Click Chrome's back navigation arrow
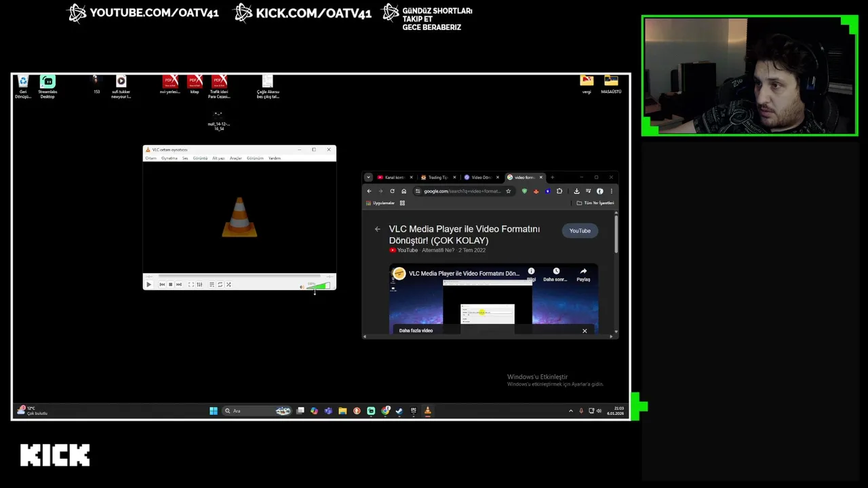 coord(369,191)
